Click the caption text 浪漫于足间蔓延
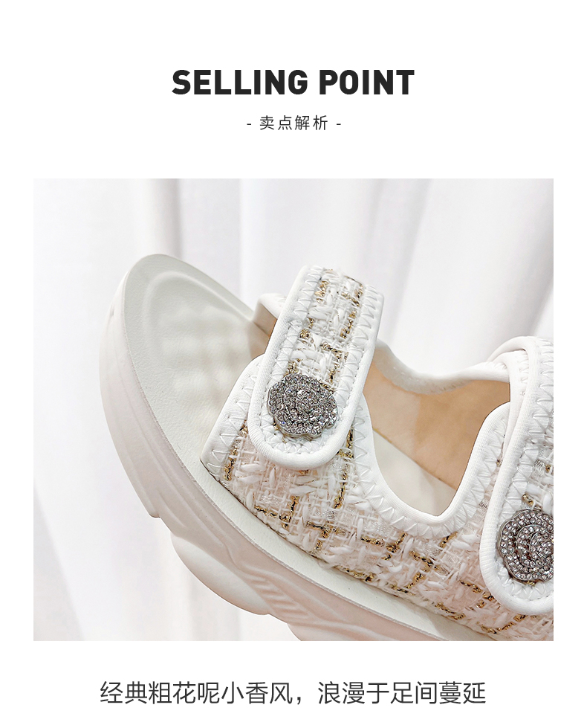This screenshot has width=587, height=728. point(402,692)
